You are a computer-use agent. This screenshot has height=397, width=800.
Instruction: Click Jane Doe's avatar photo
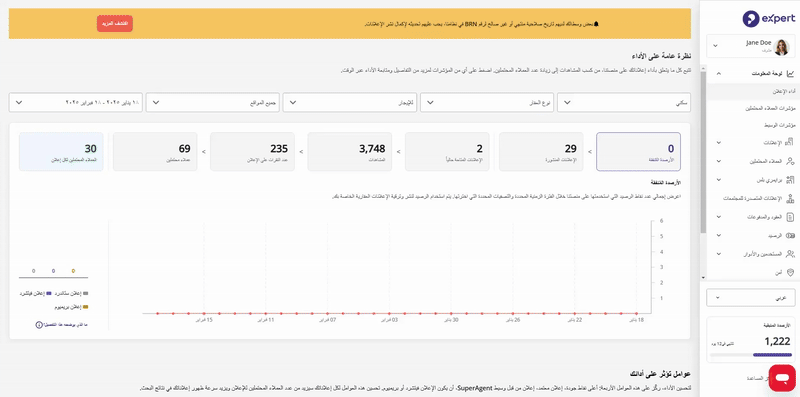[782, 47]
